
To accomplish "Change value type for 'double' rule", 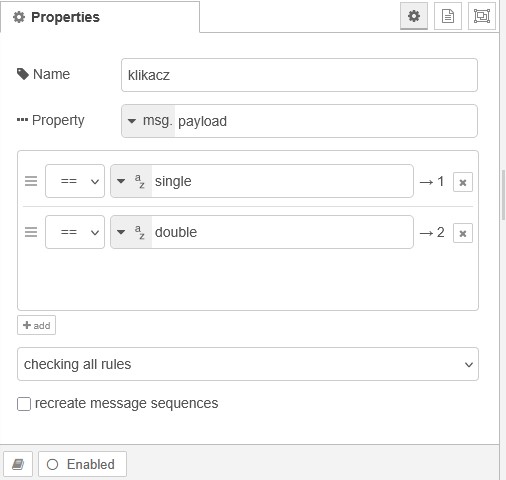I will pyautogui.click(x=131, y=232).
